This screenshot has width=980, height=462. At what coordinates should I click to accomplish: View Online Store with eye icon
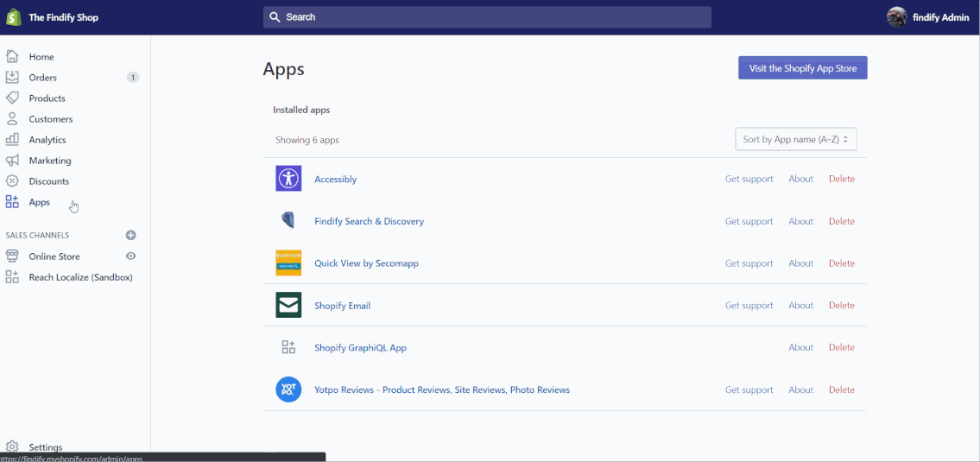click(x=130, y=256)
